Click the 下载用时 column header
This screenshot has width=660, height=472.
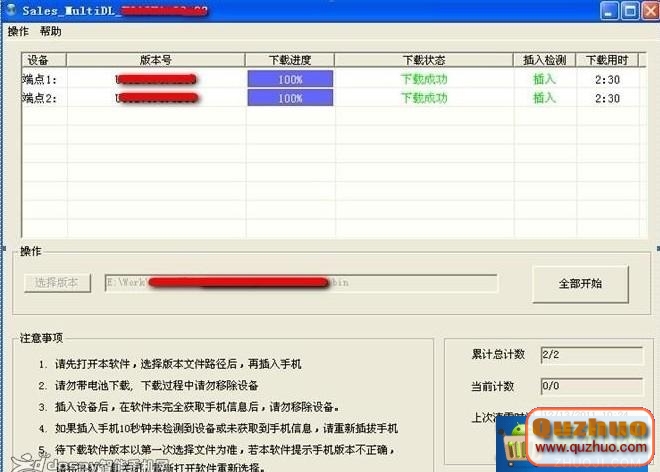[607, 60]
